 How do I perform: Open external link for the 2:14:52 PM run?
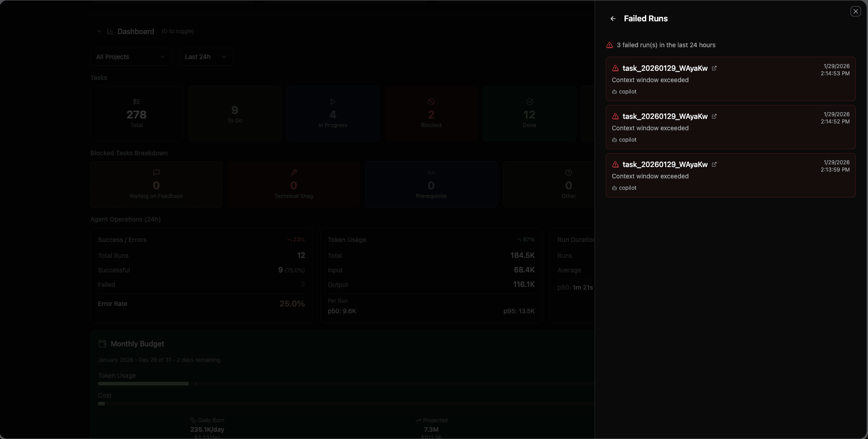(x=714, y=116)
